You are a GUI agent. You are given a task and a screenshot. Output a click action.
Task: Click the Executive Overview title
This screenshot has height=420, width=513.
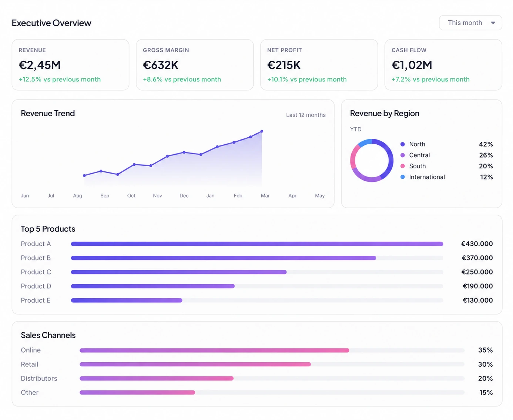pyautogui.click(x=51, y=23)
